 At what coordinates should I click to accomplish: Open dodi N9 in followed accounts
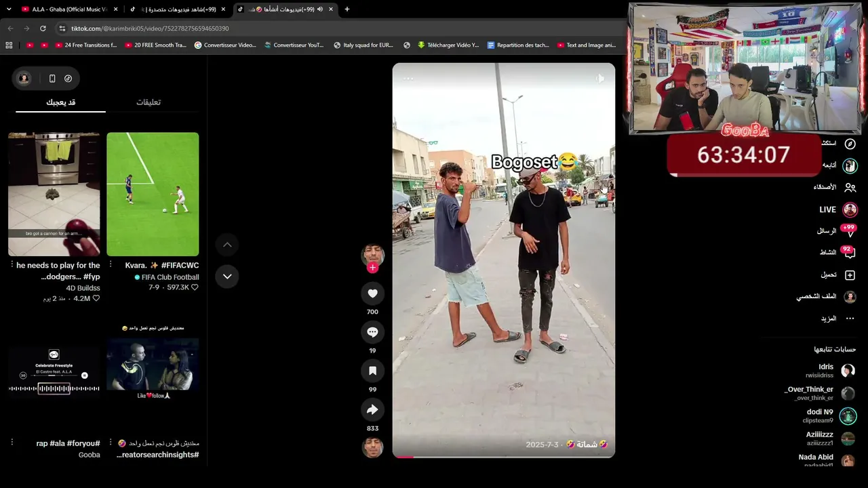[x=829, y=415]
